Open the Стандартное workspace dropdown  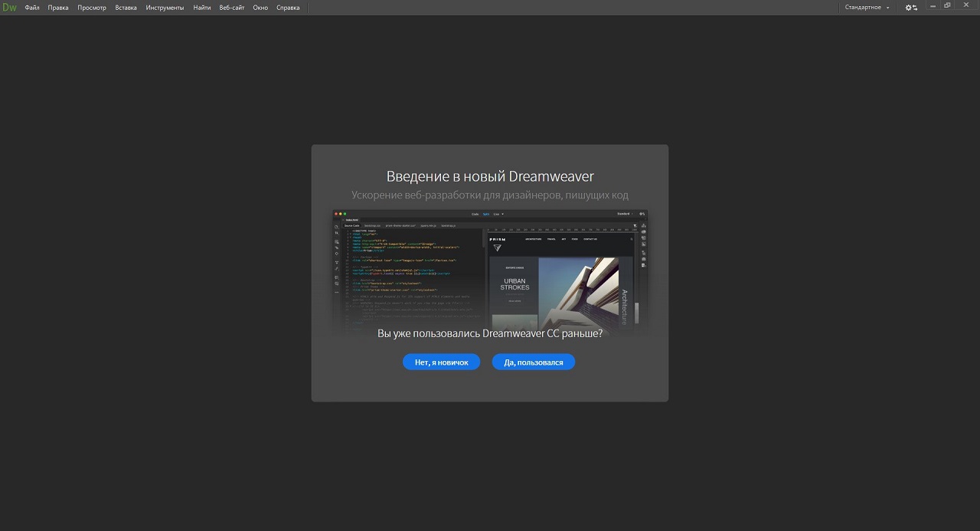point(867,8)
